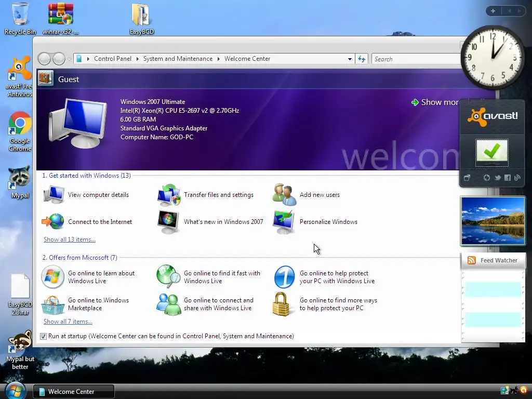Click 'Go online to Windows Marketplace' text

(x=98, y=304)
